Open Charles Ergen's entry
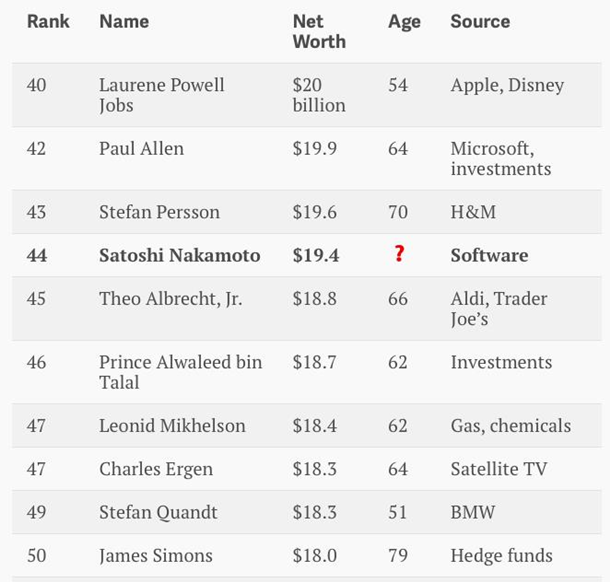610x582 pixels. (x=156, y=468)
